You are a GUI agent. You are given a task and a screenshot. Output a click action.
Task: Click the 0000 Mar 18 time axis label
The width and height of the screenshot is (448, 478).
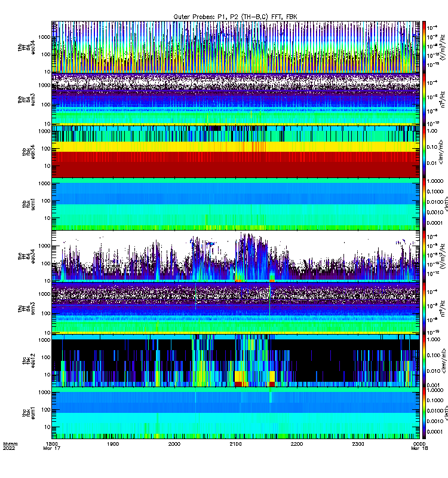tap(419, 446)
